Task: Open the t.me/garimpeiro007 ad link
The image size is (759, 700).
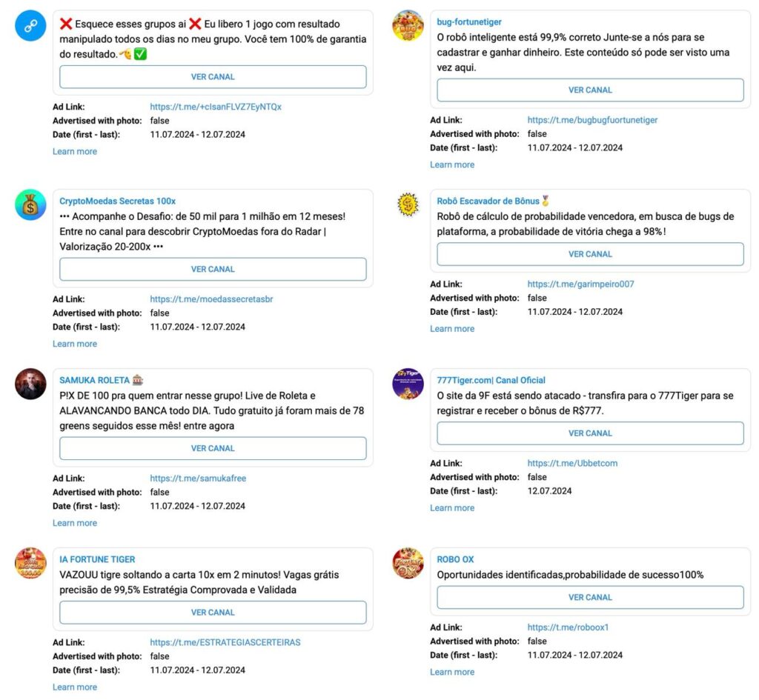Action: point(581,284)
